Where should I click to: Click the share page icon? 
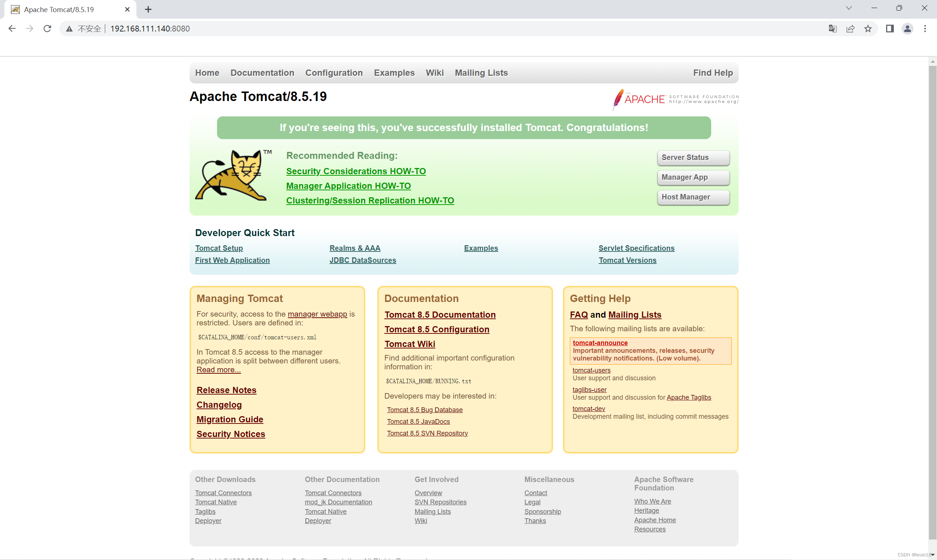pos(850,29)
